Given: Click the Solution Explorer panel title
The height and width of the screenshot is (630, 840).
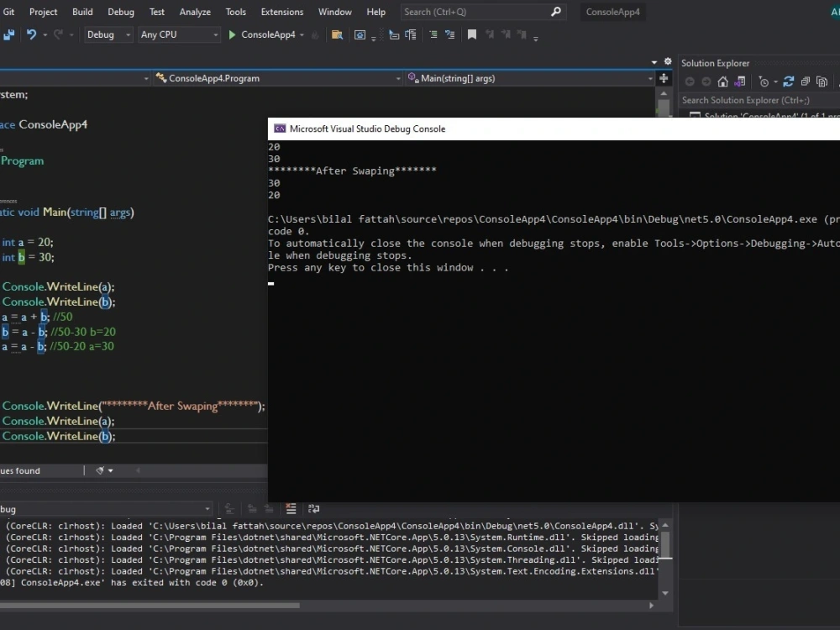Looking at the screenshot, I should tap(715, 63).
